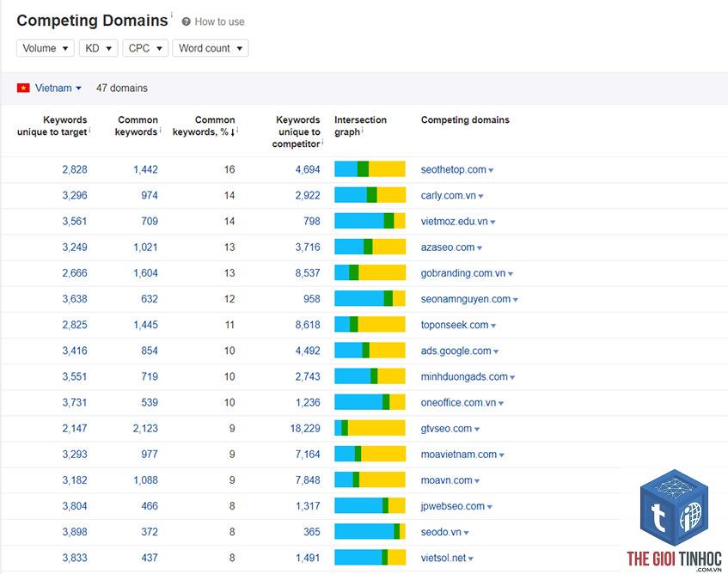This screenshot has width=728, height=574.
Task: Expand the arrow next to gobranding.com.vn
Action: (511, 274)
